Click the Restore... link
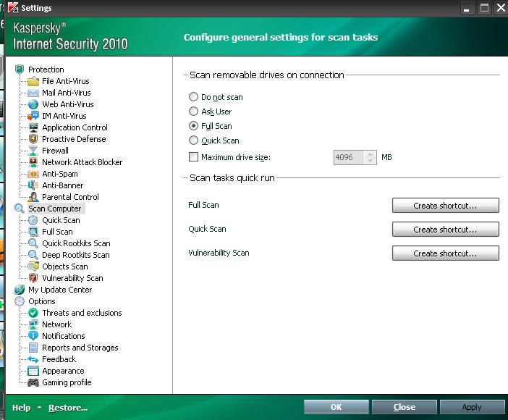This screenshot has height=420, width=508. pos(68,408)
